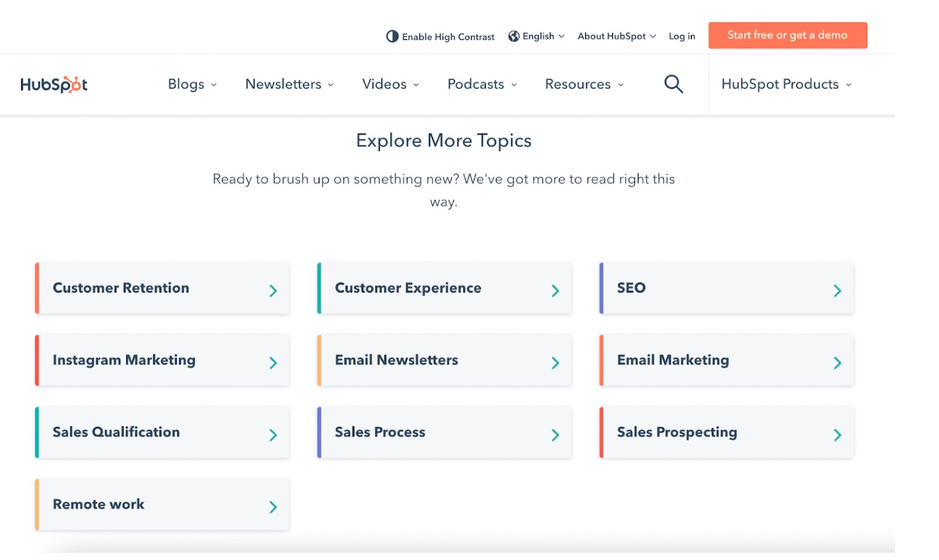Open the Remote work topic

pyautogui.click(x=162, y=504)
